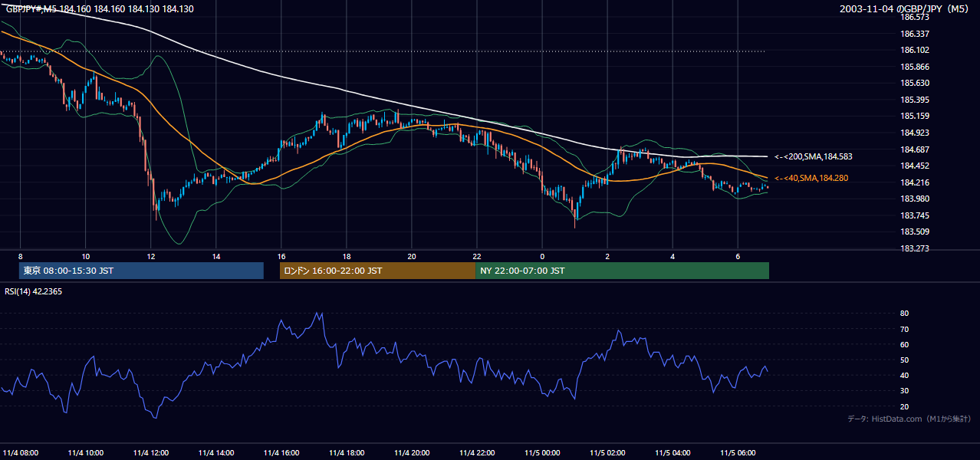Click the 11/4 18:00 date axis label
Image resolution: width=980 pixels, height=460 pixels.
point(347,452)
